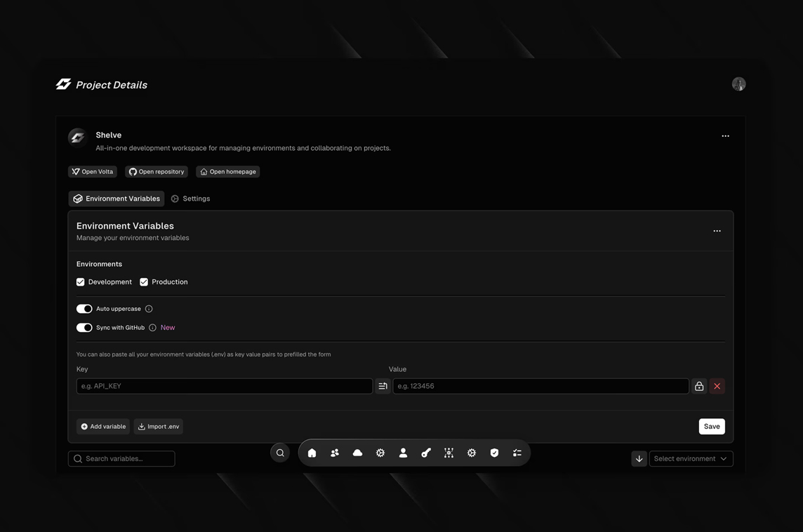This screenshot has height=532, width=803.
Task: Click the round search button beside the dock
Action: 280,453
